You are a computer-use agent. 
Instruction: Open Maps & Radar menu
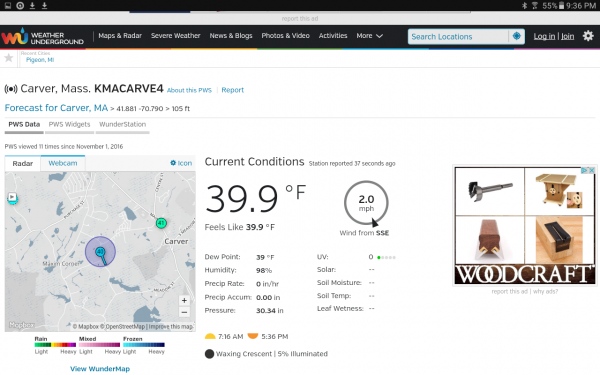click(x=120, y=36)
